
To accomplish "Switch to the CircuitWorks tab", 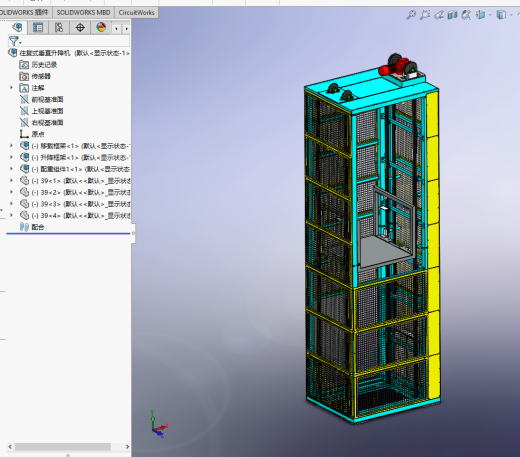I will (x=136, y=12).
